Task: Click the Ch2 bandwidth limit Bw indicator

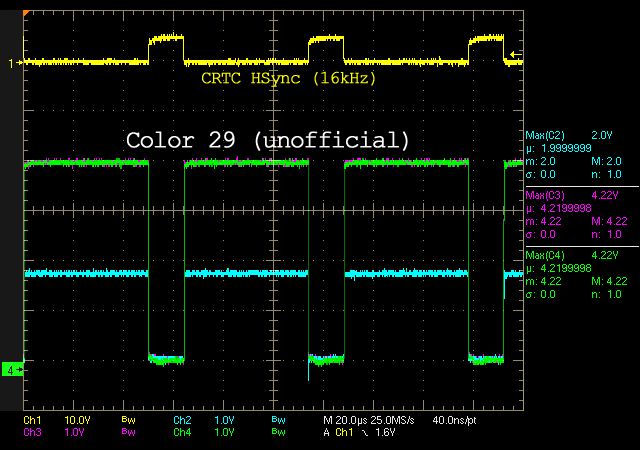Action: (278, 420)
